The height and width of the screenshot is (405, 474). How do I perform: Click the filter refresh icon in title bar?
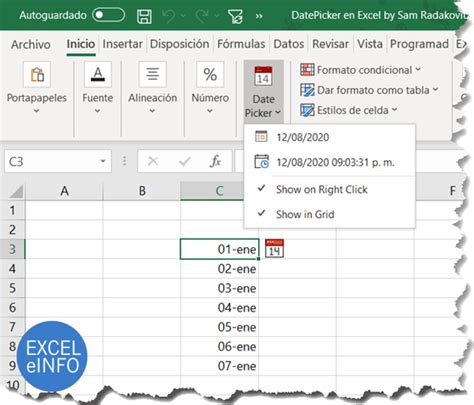coord(235,16)
